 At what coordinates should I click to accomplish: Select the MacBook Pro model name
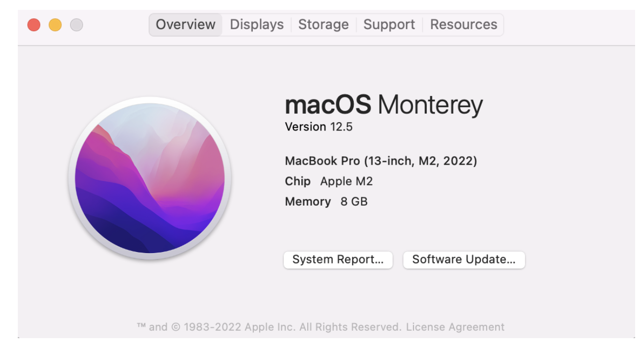point(381,161)
